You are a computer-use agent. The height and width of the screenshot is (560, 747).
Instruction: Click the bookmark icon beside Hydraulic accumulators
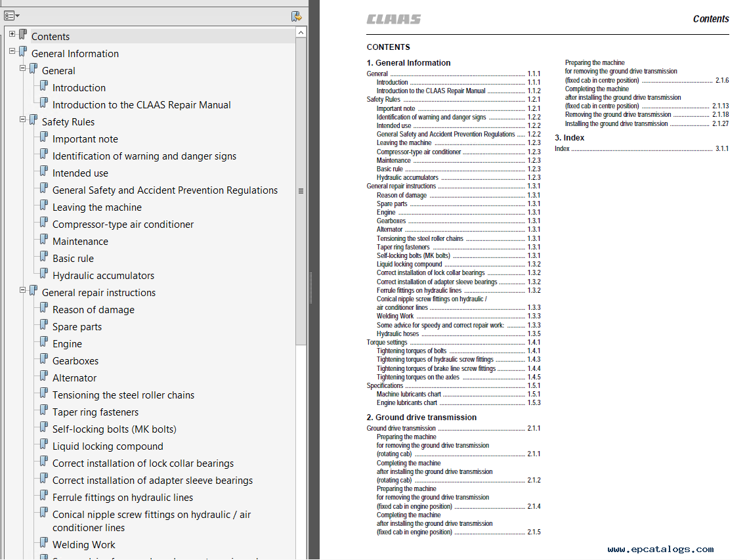tap(44, 274)
